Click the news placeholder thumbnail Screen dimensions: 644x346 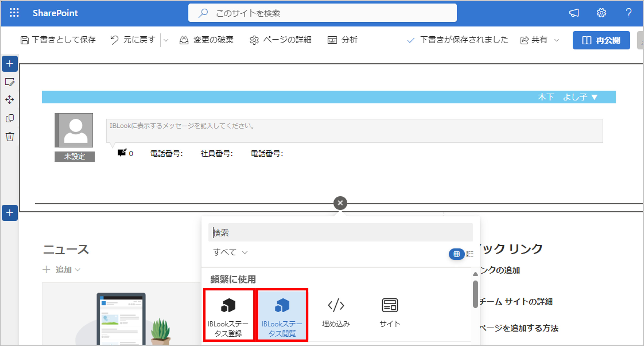tap(121, 314)
